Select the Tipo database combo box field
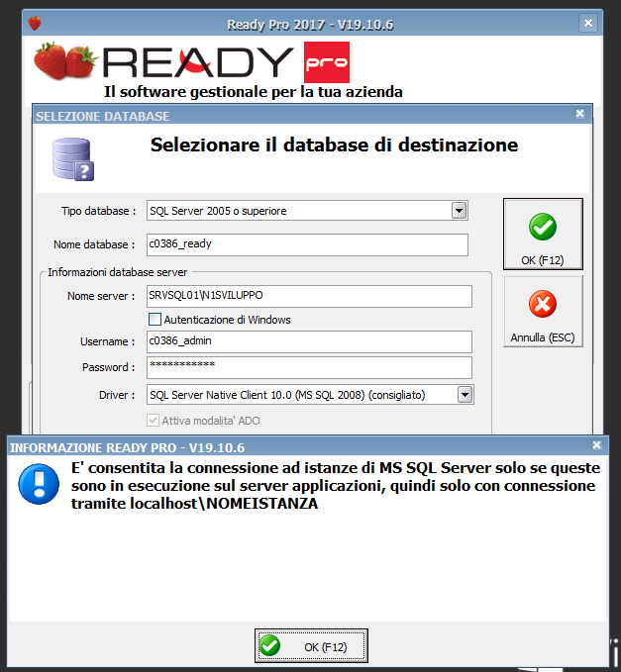Screen dimensions: 621x672 pyautogui.click(x=307, y=211)
